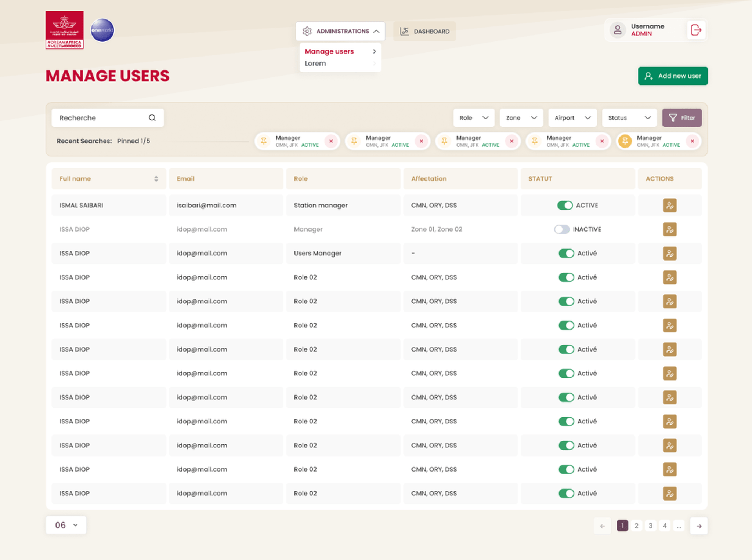Screen dimensions: 752x560
Task: Click the search magnifier icon in Recherche
Action: [x=152, y=118]
